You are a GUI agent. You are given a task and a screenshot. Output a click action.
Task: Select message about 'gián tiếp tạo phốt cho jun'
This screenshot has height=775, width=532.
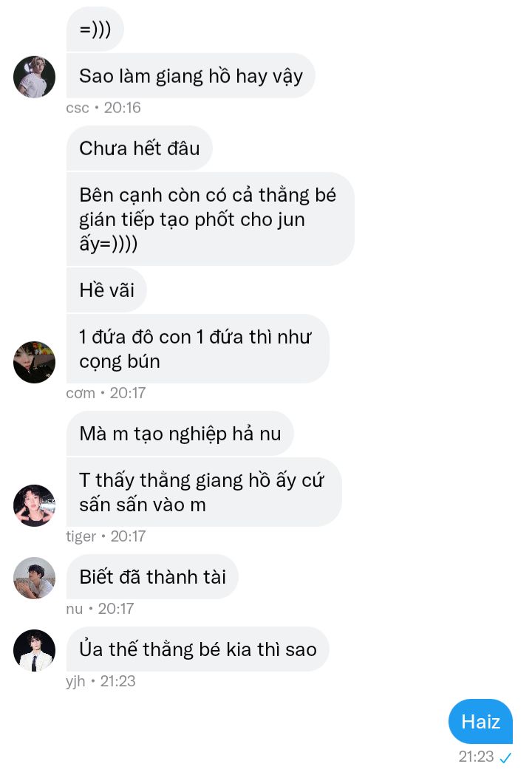pos(210,219)
